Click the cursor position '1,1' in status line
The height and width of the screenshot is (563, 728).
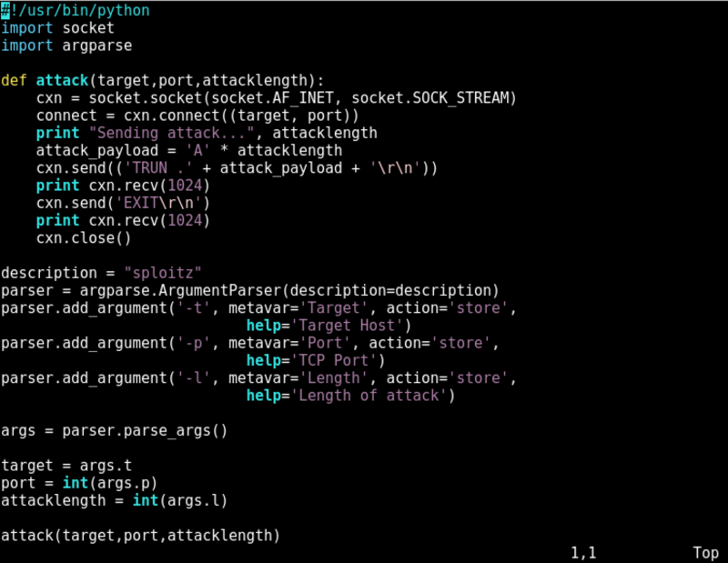pyautogui.click(x=583, y=553)
